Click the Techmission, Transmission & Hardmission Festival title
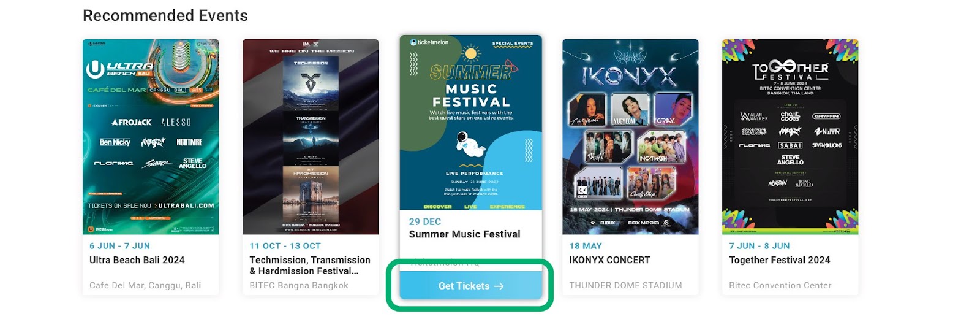Image resolution: width=980 pixels, height=330 pixels. pos(310,266)
